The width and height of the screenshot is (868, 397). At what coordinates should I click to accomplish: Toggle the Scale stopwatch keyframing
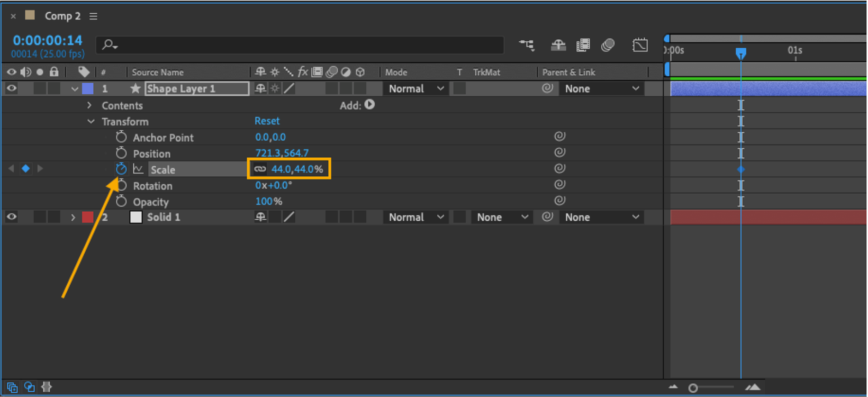121,169
